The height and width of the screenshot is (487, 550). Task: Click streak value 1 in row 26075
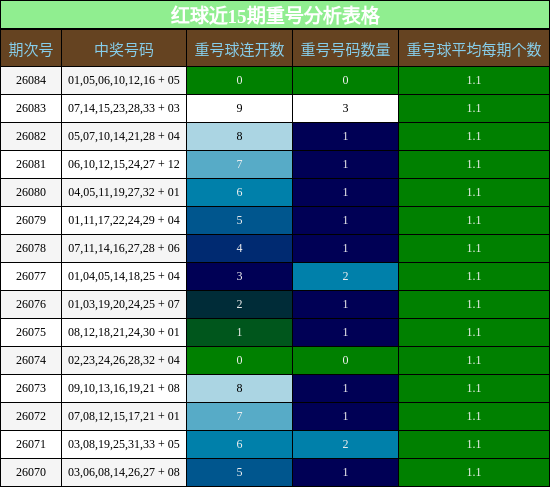(x=239, y=332)
